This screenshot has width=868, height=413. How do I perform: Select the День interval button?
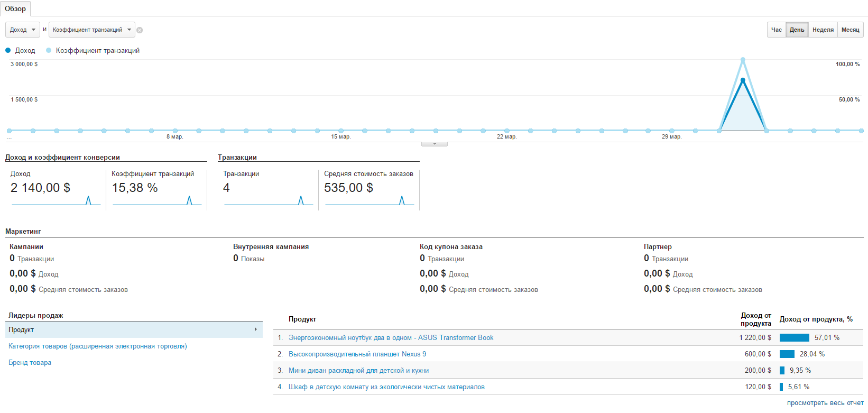pyautogui.click(x=797, y=30)
